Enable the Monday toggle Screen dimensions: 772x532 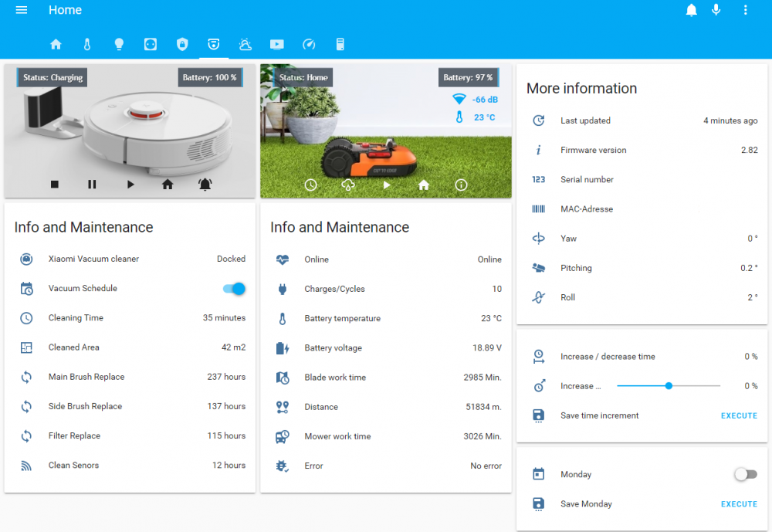(x=745, y=475)
